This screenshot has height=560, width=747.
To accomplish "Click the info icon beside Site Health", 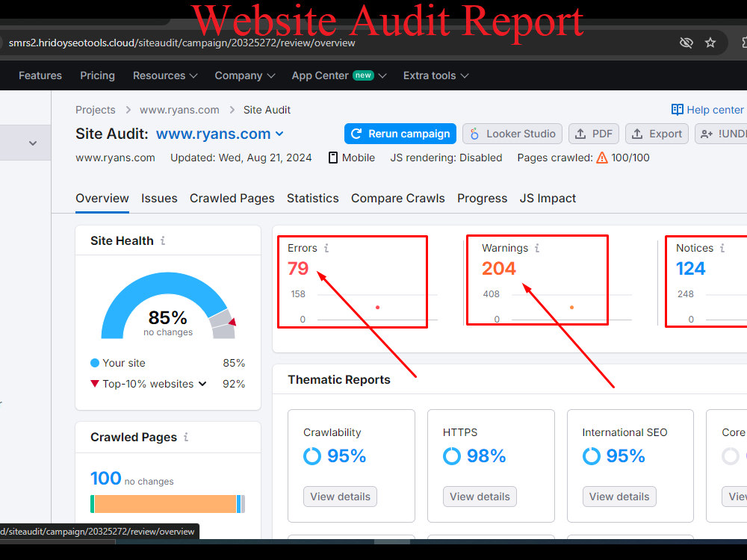I will (x=163, y=240).
